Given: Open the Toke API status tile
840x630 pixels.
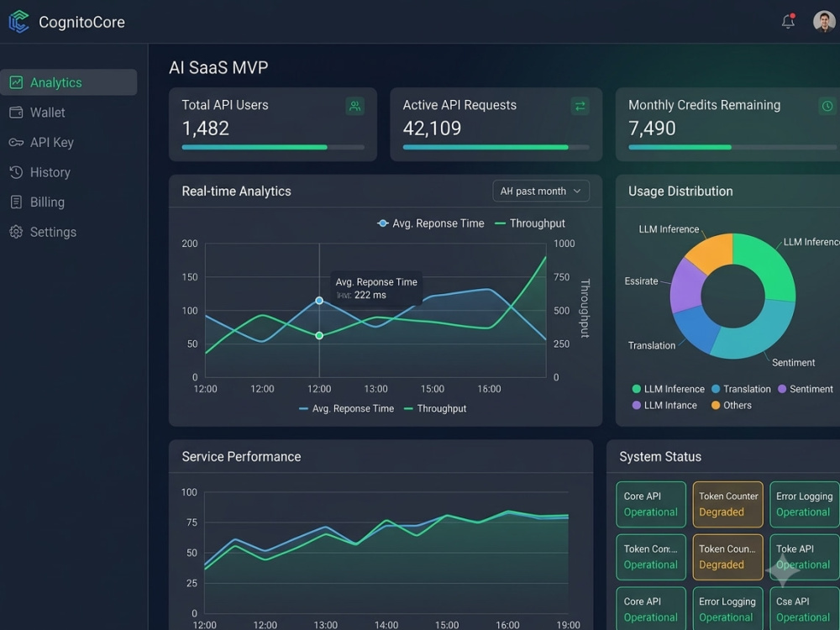Looking at the screenshot, I should click(805, 557).
